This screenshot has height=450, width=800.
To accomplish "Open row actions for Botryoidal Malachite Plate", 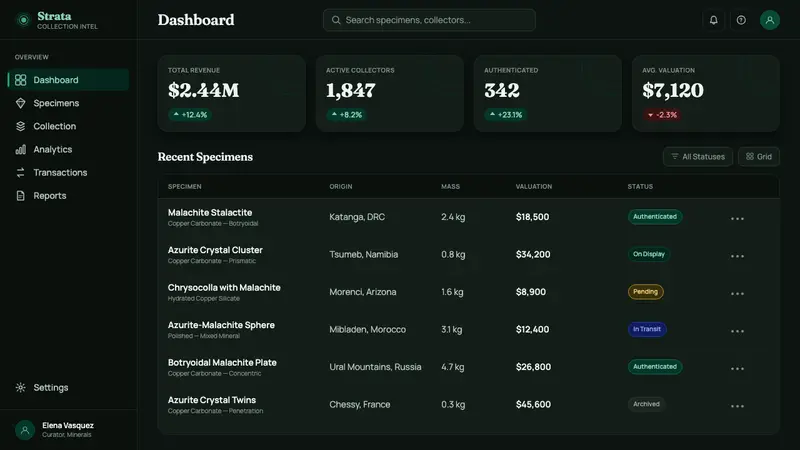I will [737, 368].
